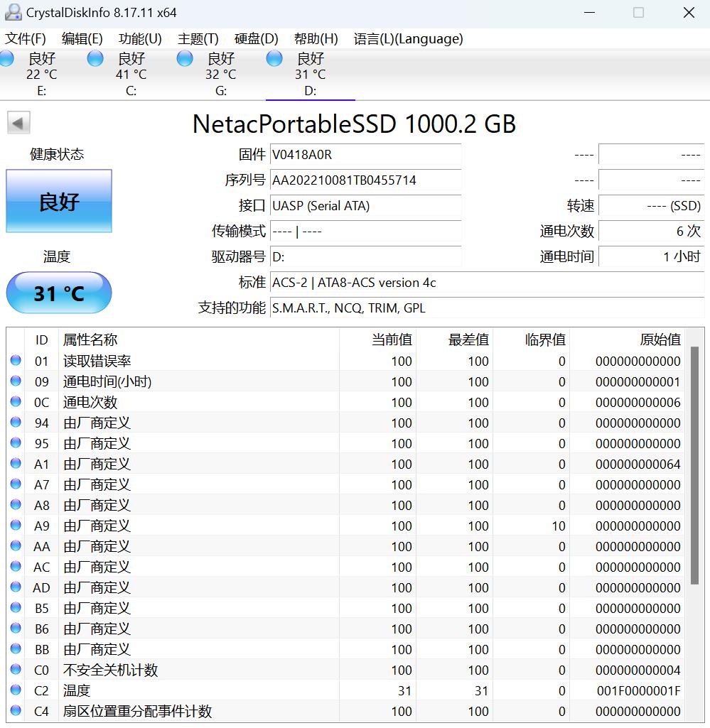Open the 功能(U) menu
The image size is (710, 728).
pyautogui.click(x=140, y=39)
